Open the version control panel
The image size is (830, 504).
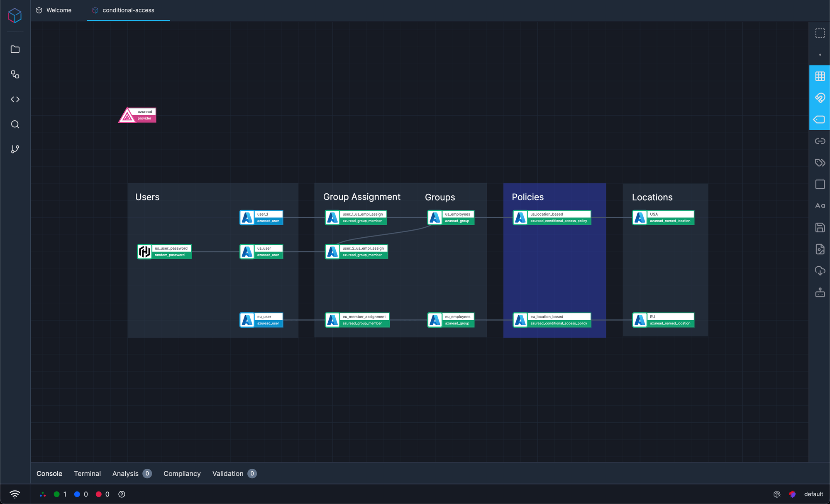[15, 149]
